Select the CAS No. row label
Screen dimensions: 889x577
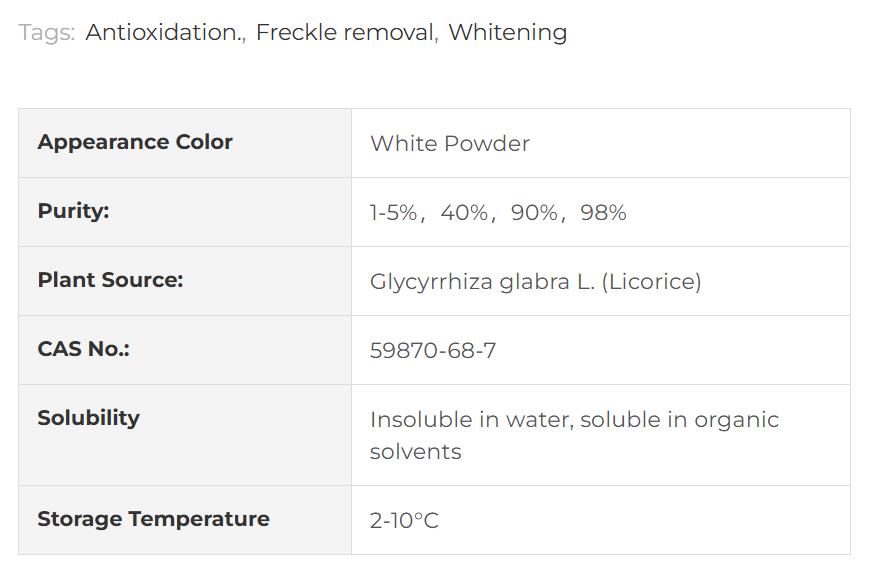click(x=83, y=349)
